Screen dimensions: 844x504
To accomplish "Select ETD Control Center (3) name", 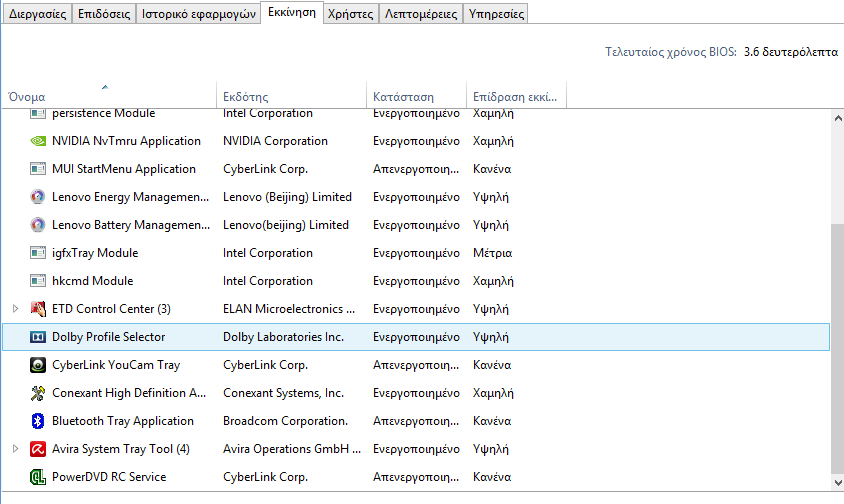I will click(111, 309).
